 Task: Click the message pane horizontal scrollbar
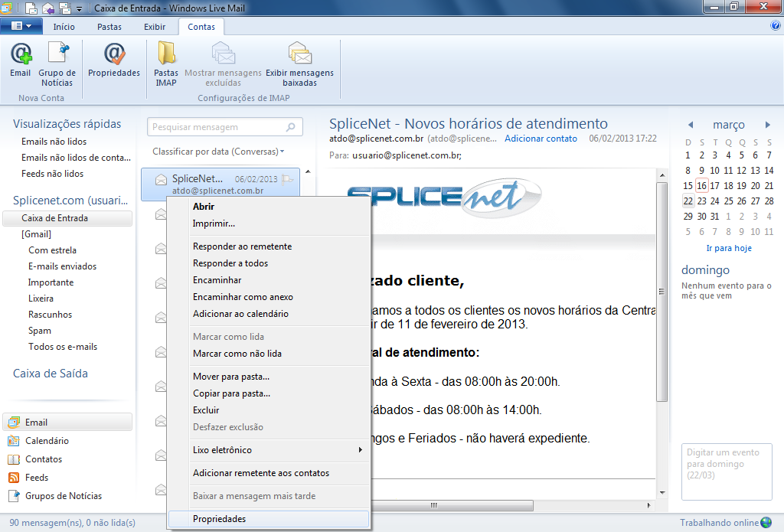click(434, 505)
